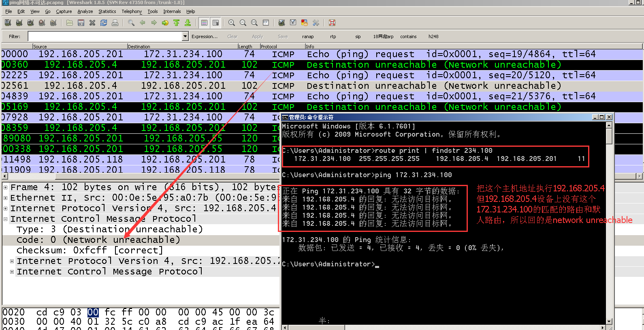Screen dimensions: 644x330
Task: Click packet list horizontal scrollbar left arrow
Action: point(5,176)
